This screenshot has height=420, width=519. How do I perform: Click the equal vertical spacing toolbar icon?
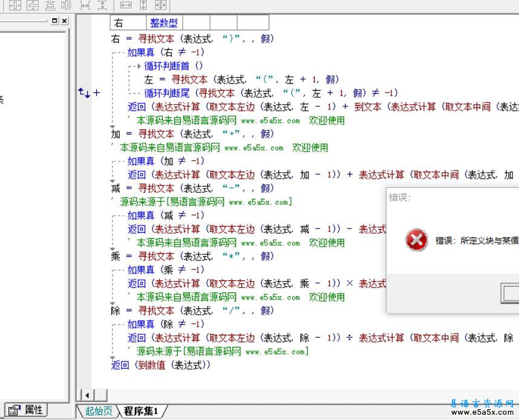[x=102, y=5]
